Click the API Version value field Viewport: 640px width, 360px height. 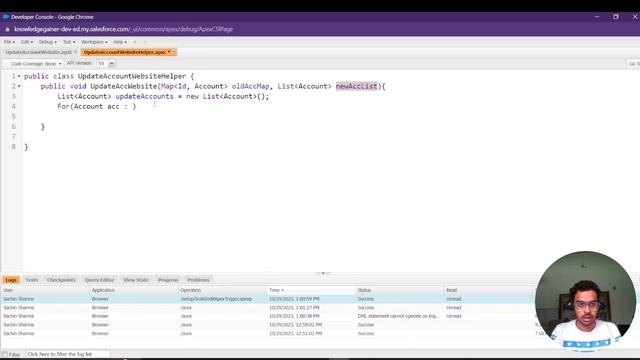point(102,64)
